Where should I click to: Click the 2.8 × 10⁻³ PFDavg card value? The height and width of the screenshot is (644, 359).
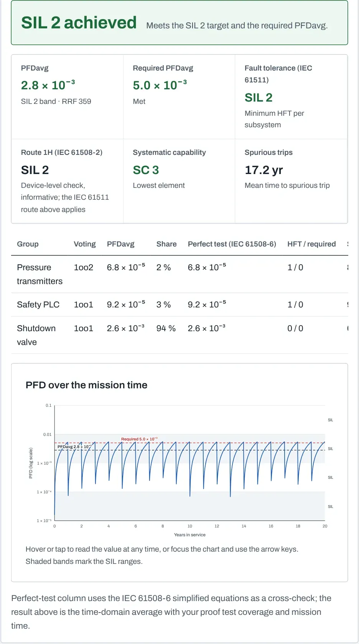(48, 85)
